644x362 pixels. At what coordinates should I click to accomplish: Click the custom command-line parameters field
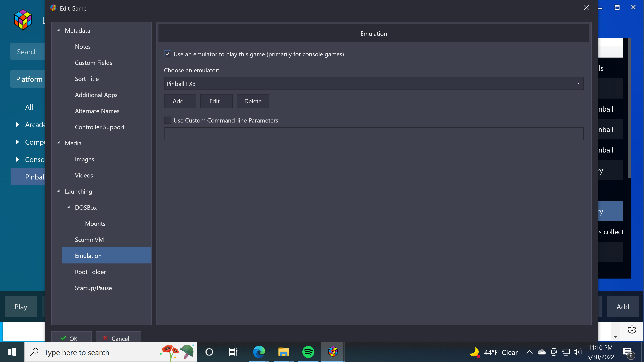pos(373,134)
